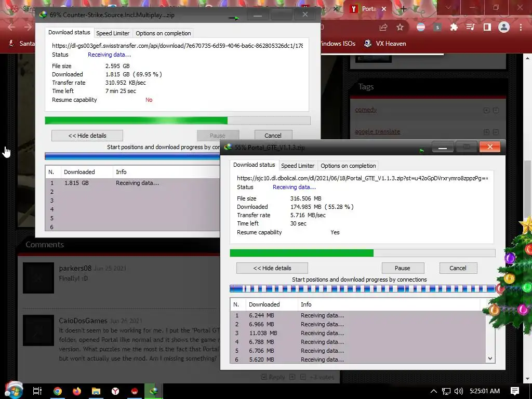Open CaioDosGames' profile from the comments
Image resolution: width=532 pixels, height=399 pixels.
(83, 321)
